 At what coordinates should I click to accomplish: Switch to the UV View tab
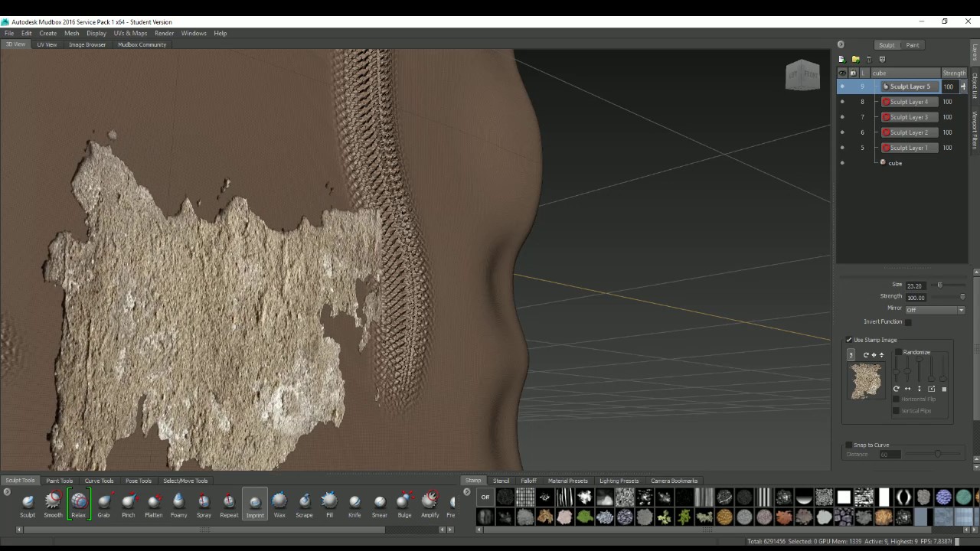click(47, 44)
